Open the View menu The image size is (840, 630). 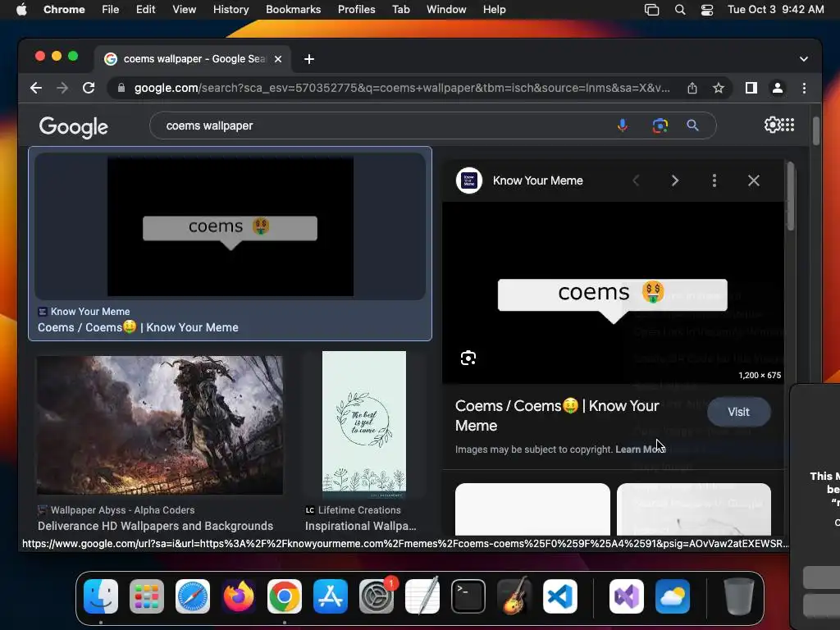tap(184, 10)
